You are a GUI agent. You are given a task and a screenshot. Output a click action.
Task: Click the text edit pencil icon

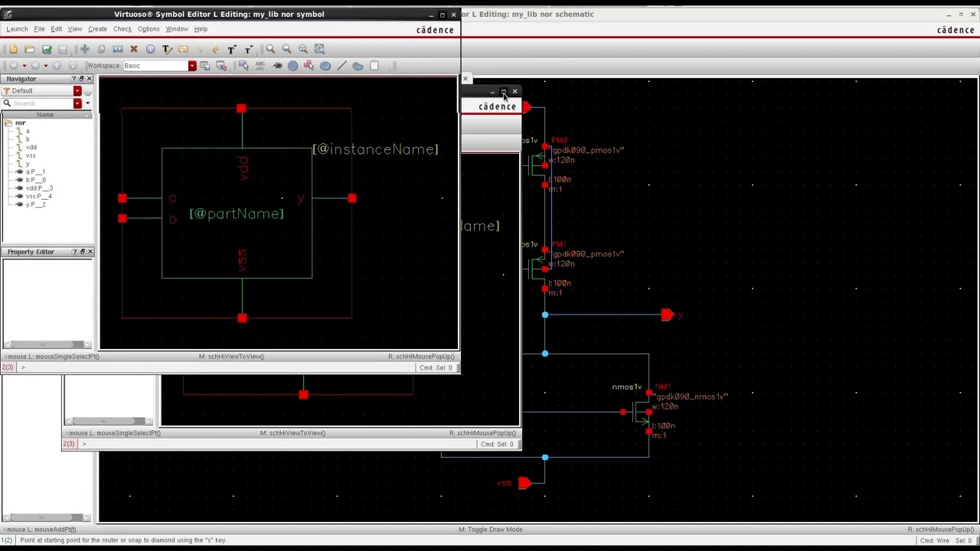(167, 49)
